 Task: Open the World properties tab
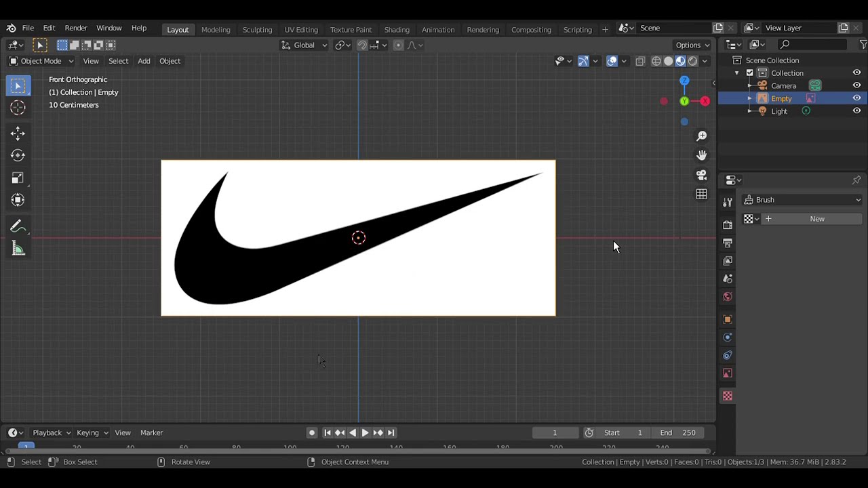(x=728, y=296)
